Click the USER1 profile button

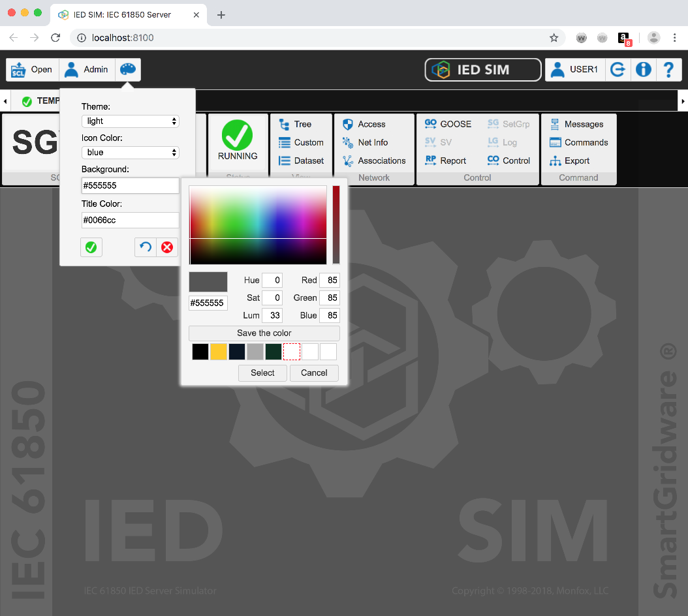575,69
